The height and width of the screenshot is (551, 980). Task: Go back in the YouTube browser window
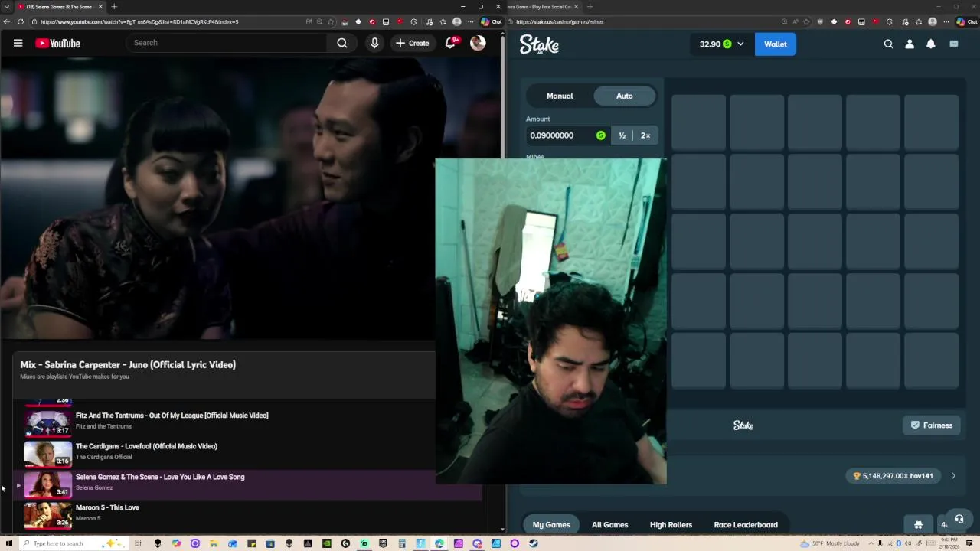click(x=6, y=21)
